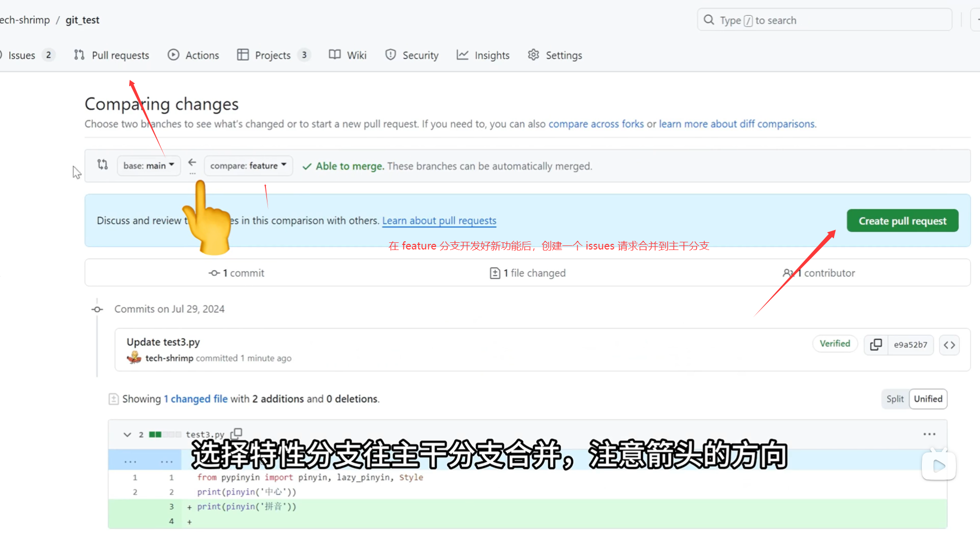This screenshot has height=551, width=980.
Task: Open the compare: feature branch dropdown
Action: coord(248,166)
